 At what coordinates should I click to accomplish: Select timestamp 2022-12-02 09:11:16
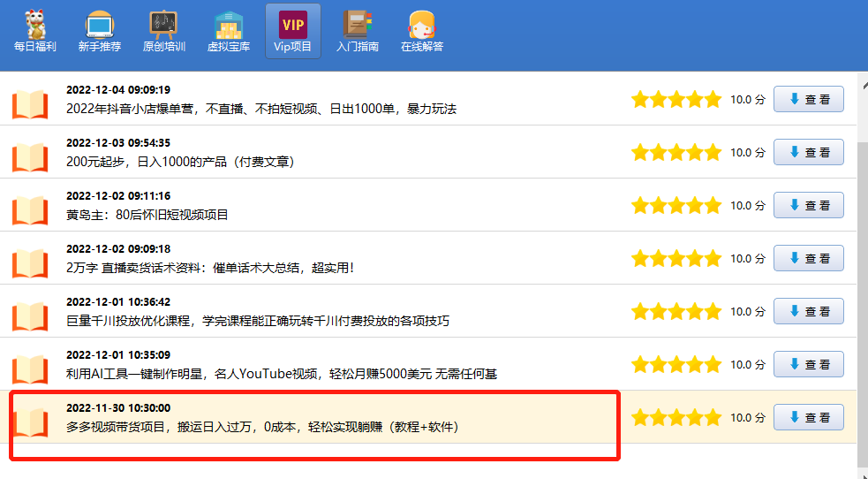coord(118,196)
